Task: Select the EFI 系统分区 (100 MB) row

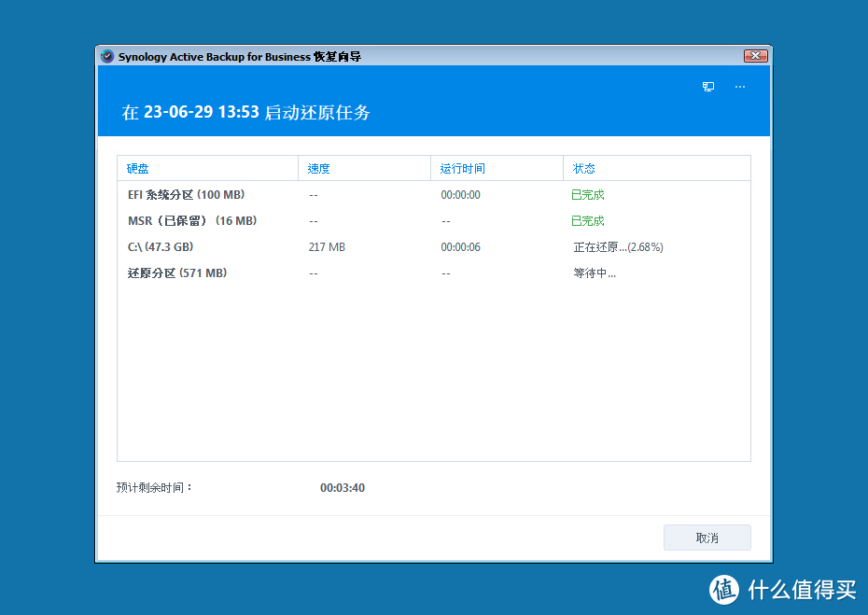Action: coord(434,195)
